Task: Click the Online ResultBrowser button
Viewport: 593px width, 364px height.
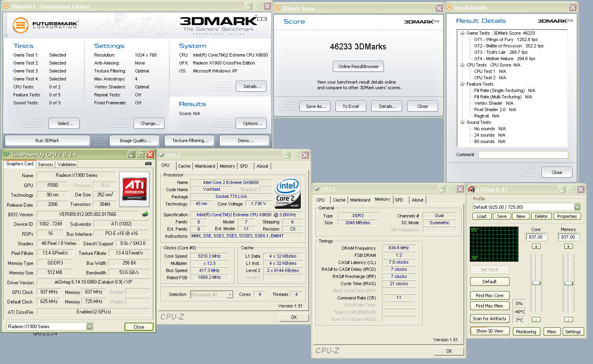Action: point(359,67)
